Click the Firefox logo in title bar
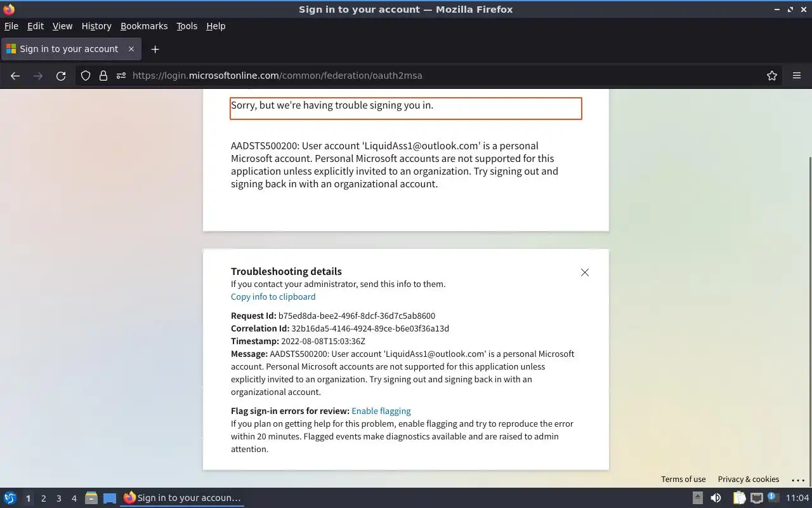 tap(9, 10)
